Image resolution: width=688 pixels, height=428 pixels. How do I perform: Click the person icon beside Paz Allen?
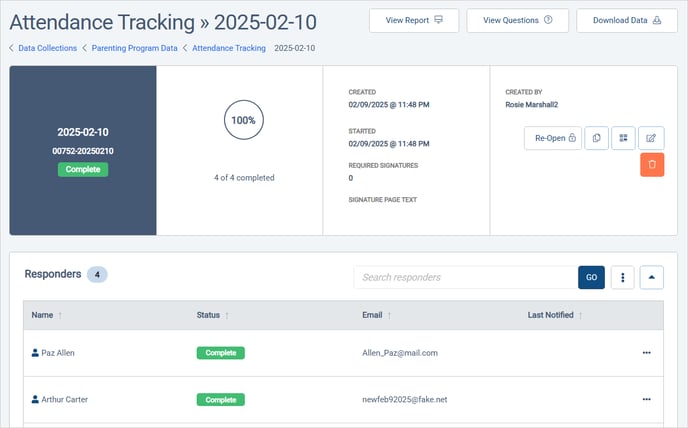click(35, 353)
